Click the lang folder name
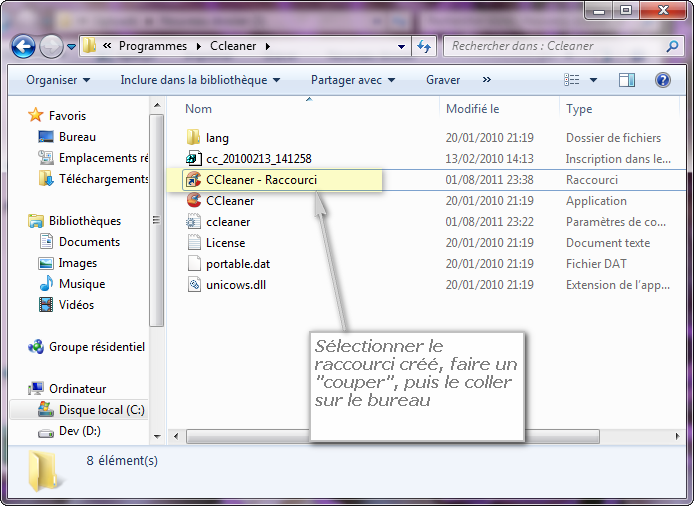694x506 pixels. click(x=217, y=138)
